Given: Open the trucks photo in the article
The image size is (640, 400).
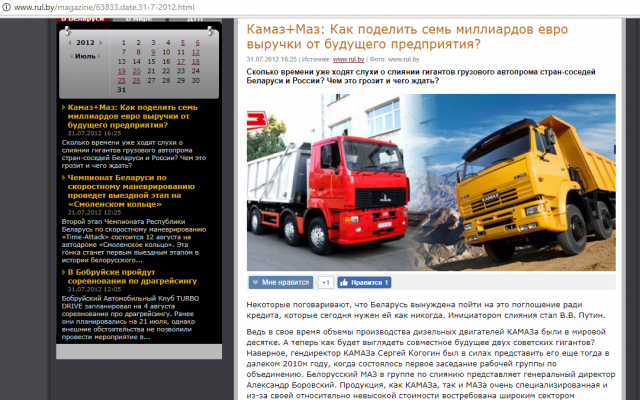Looking at the screenshot, I should [431, 182].
